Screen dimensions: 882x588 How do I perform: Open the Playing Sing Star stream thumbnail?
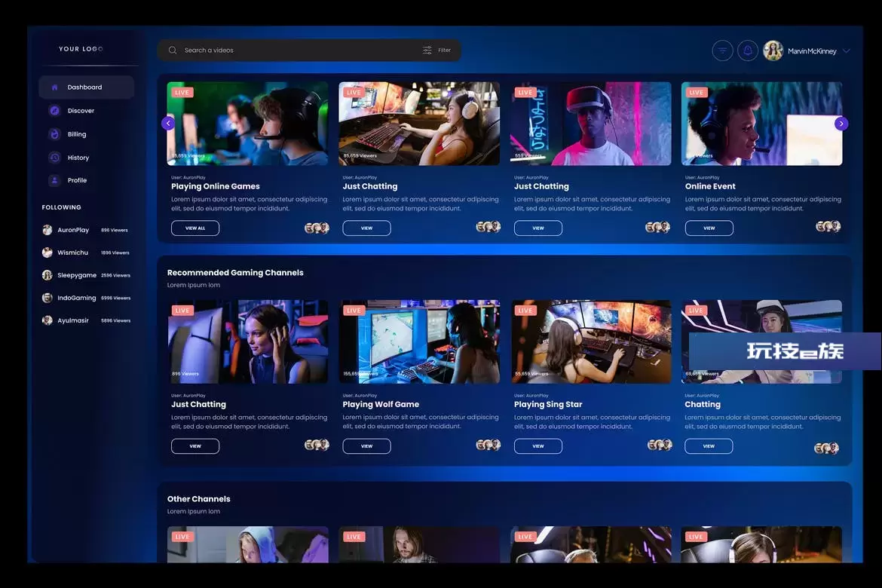point(591,341)
